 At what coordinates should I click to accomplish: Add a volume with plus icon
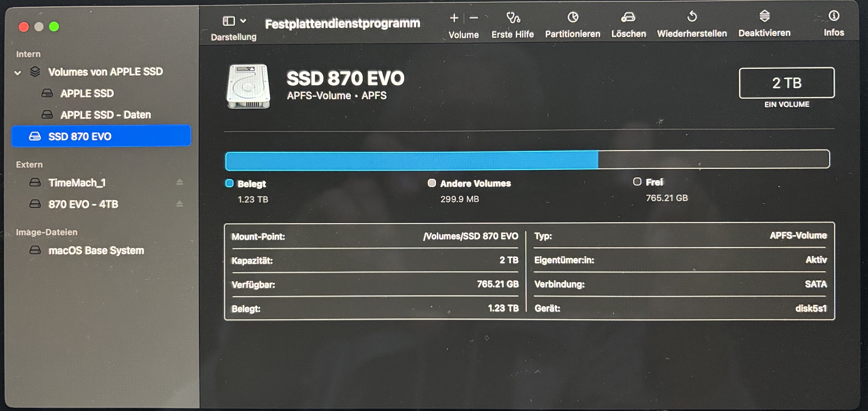(x=454, y=18)
